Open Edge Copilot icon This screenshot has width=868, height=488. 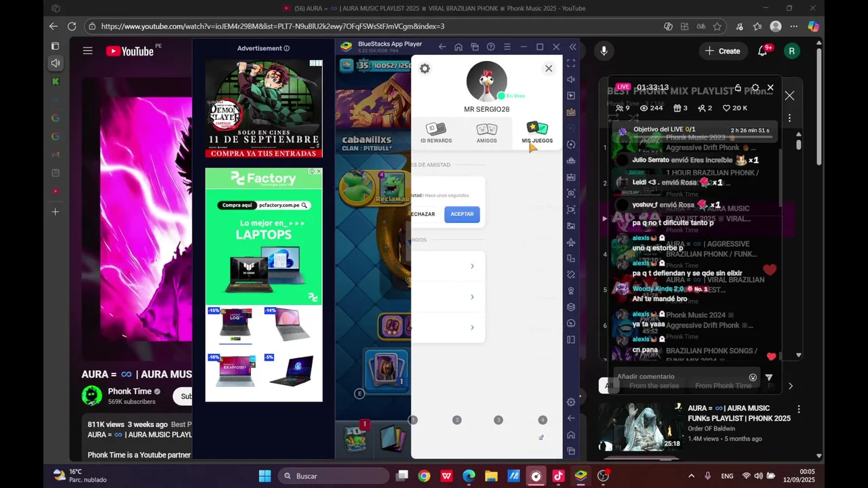(813, 26)
